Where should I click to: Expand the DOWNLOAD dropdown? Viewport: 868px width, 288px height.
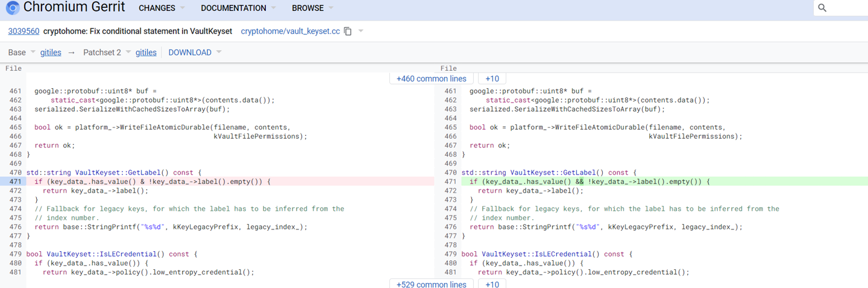(195, 53)
